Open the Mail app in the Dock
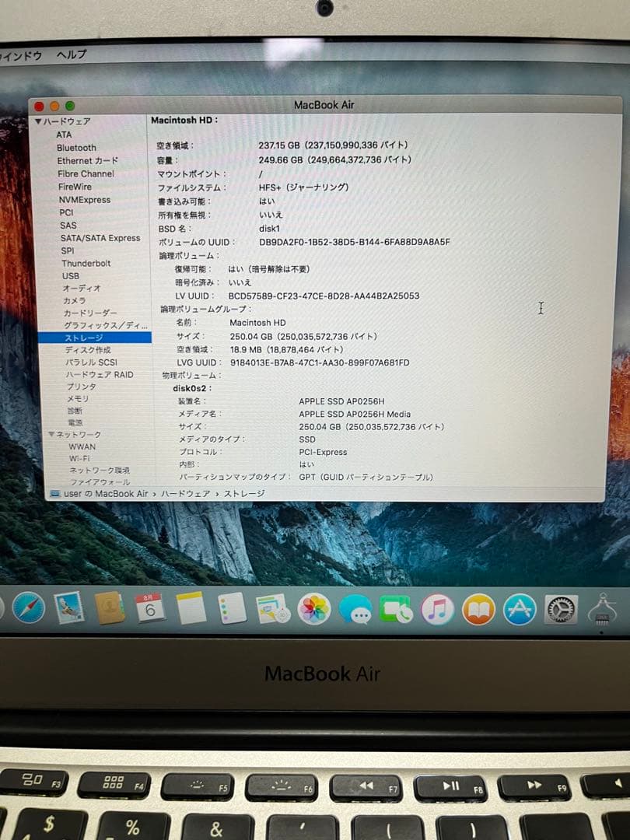Viewport: 630px width, 840px height. 70,609
